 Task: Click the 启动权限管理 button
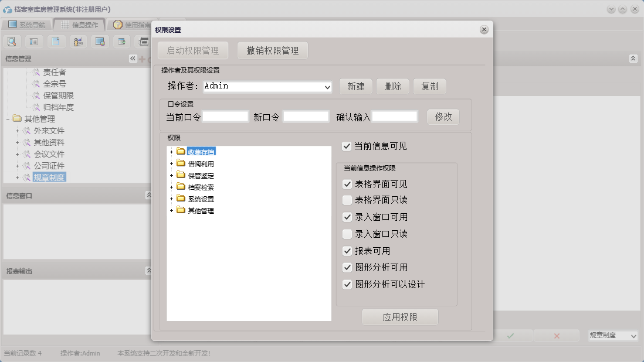pos(193,50)
